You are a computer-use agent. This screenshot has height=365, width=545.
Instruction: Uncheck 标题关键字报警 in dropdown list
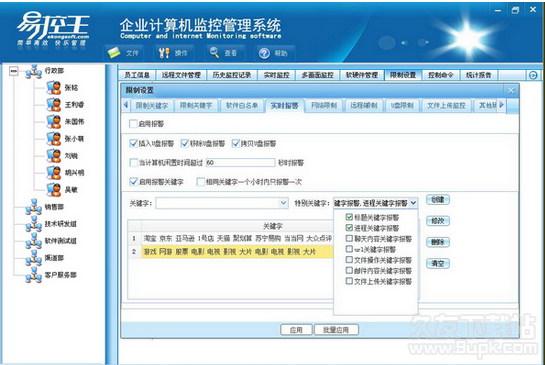coord(349,217)
